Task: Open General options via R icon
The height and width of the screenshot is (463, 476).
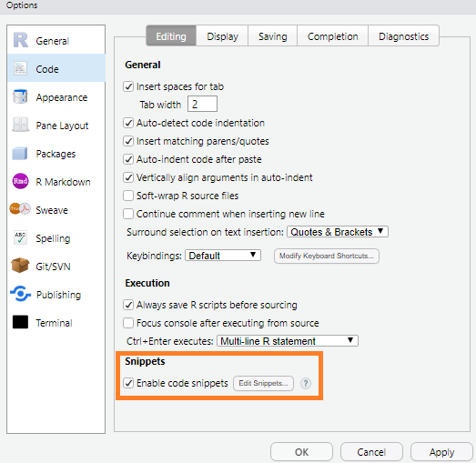Action: click(x=20, y=40)
